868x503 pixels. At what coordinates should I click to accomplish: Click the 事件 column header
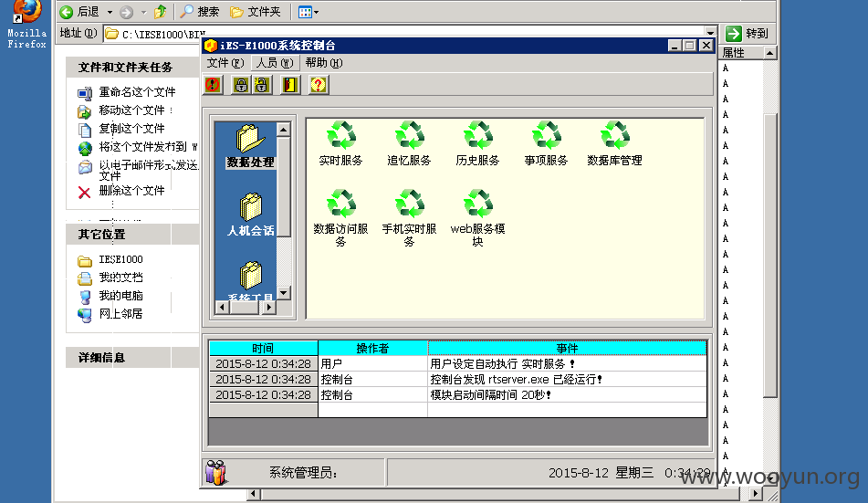[567, 348]
